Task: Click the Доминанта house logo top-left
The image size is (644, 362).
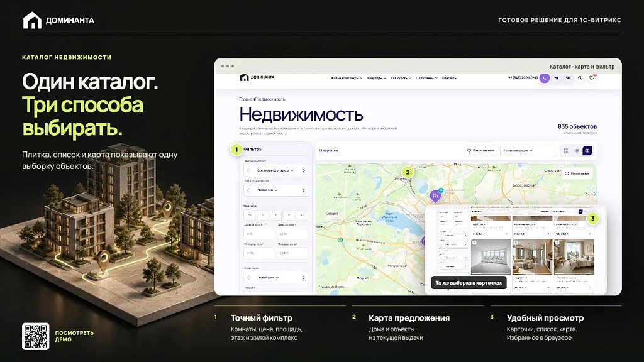Action: (32, 20)
